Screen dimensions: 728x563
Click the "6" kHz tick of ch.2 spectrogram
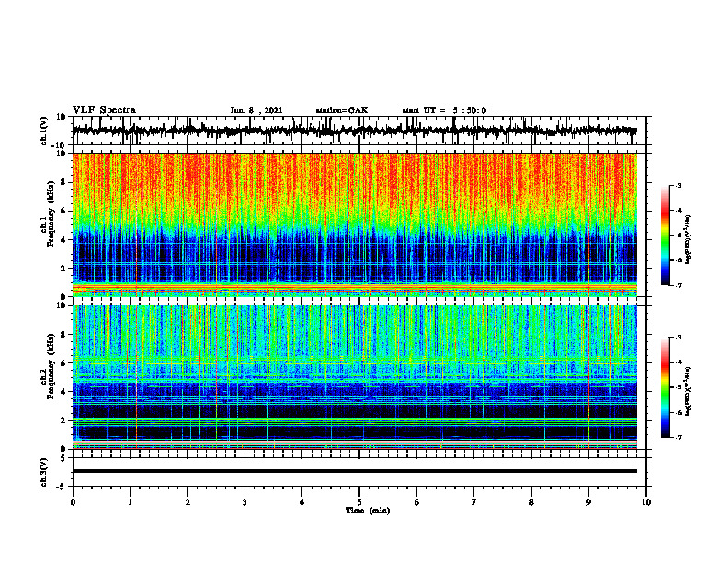pyautogui.click(x=64, y=363)
